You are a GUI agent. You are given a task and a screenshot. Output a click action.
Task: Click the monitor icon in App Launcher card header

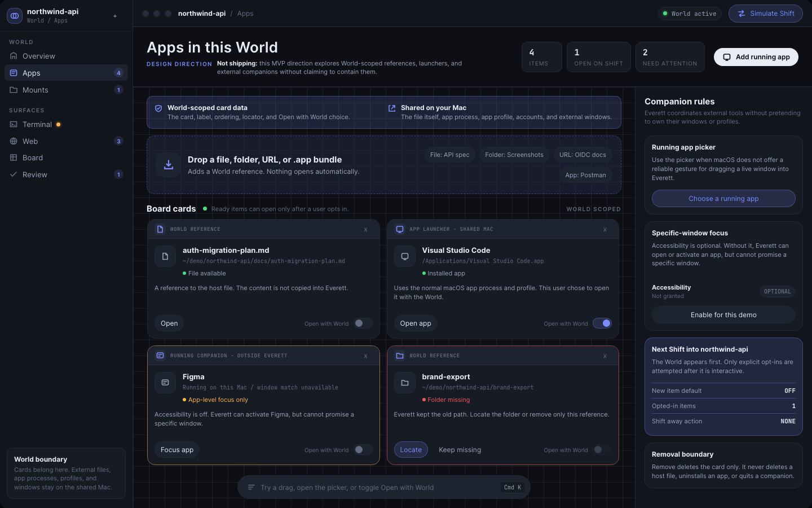point(400,229)
